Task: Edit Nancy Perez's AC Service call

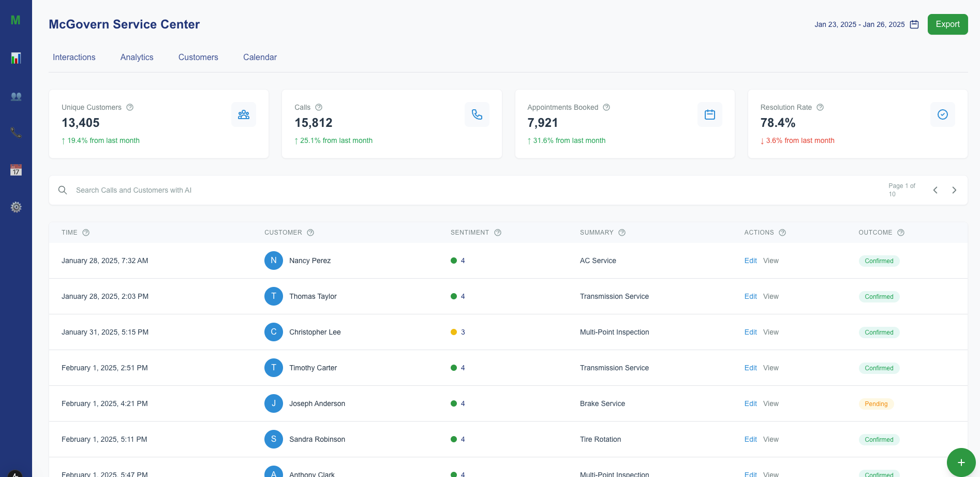Action: coord(750,261)
